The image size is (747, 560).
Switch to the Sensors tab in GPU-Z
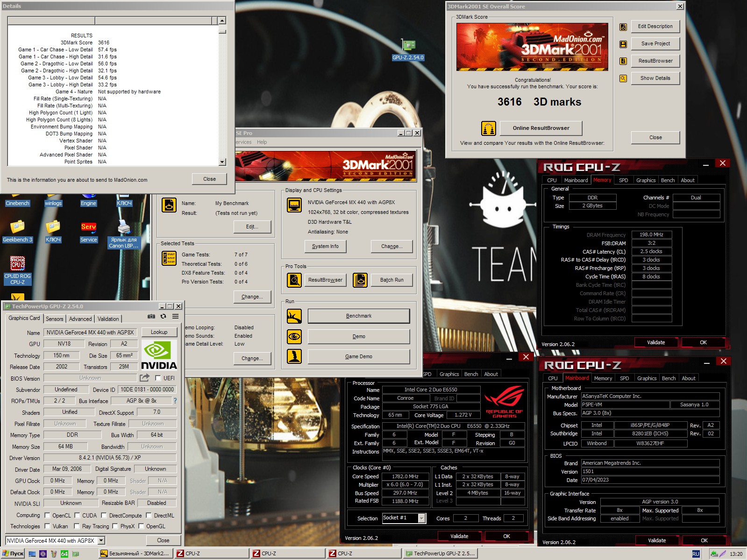coord(55,319)
